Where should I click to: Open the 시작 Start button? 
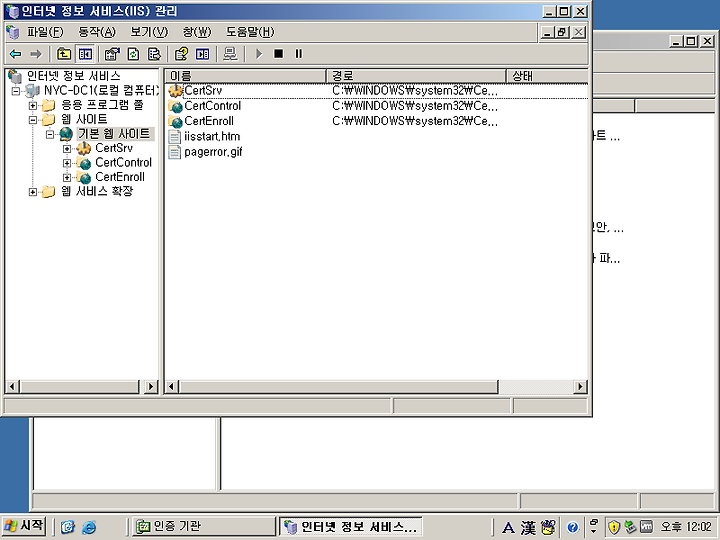coord(24,525)
